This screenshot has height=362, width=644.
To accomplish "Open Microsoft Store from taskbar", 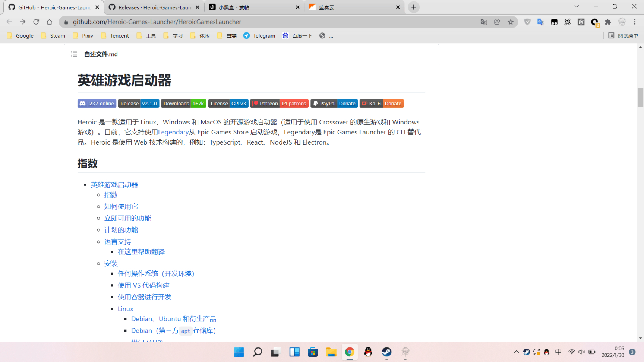I will point(313,352).
